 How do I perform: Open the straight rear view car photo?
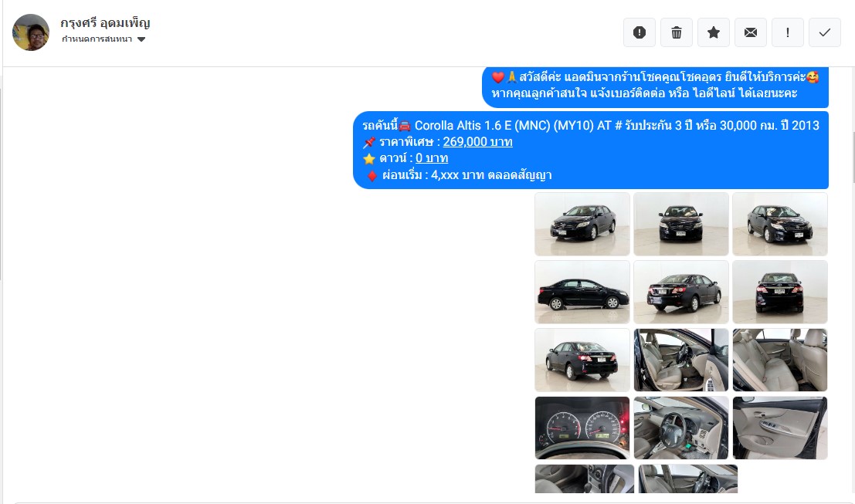(x=780, y=292)
